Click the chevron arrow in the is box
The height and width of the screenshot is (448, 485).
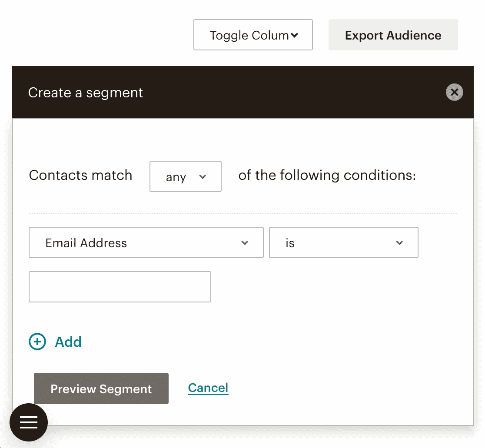coord(399,243)
